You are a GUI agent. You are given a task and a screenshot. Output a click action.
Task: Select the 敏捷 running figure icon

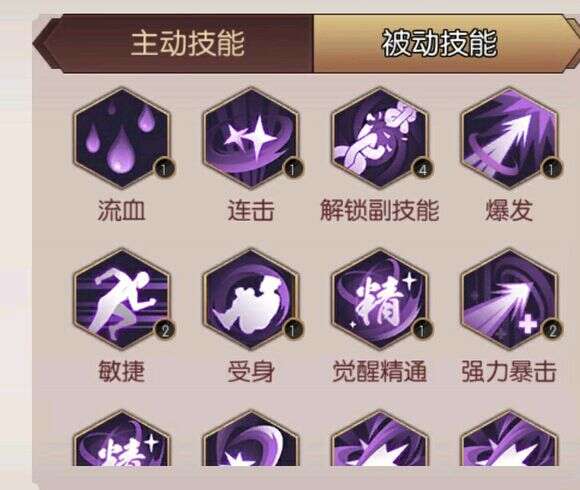(122, 300)
